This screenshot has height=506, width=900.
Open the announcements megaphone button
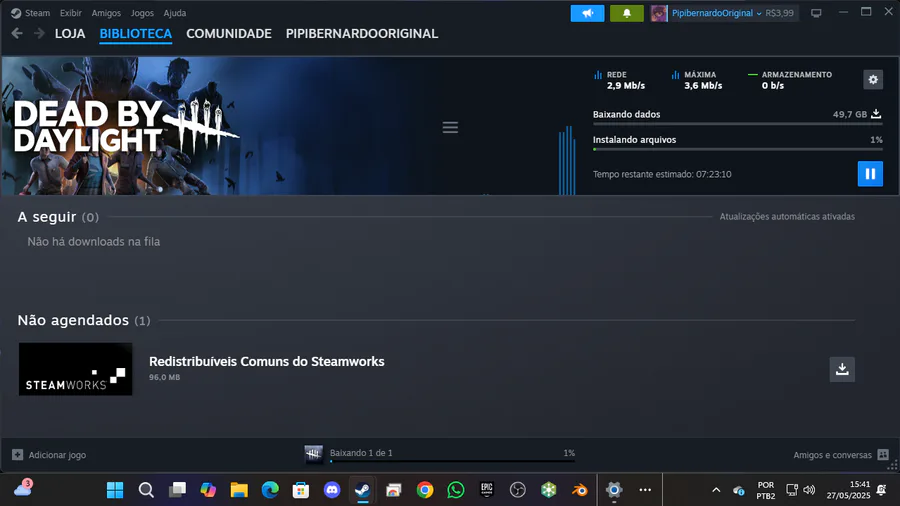pyautogui.click(x=587, y=13)
